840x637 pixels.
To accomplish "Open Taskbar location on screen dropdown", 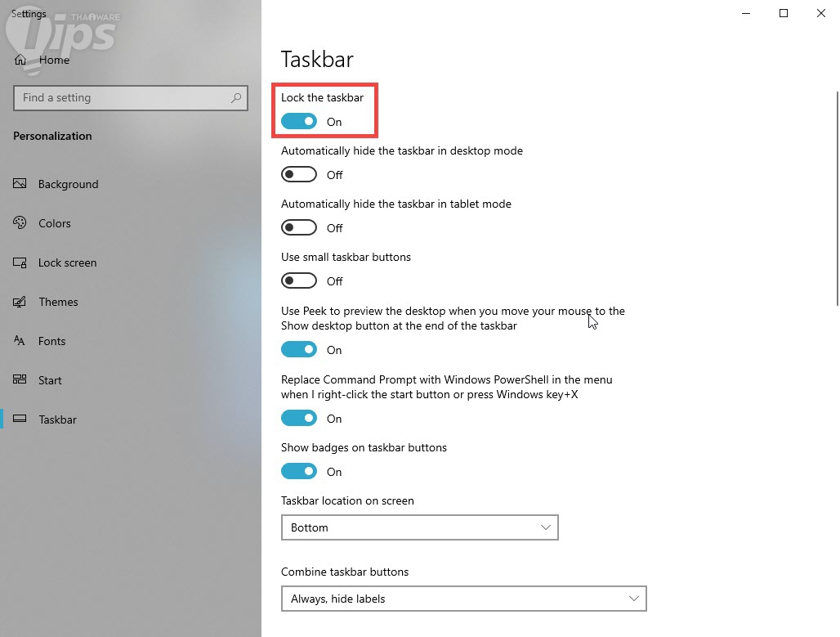I will click(419, 527).
